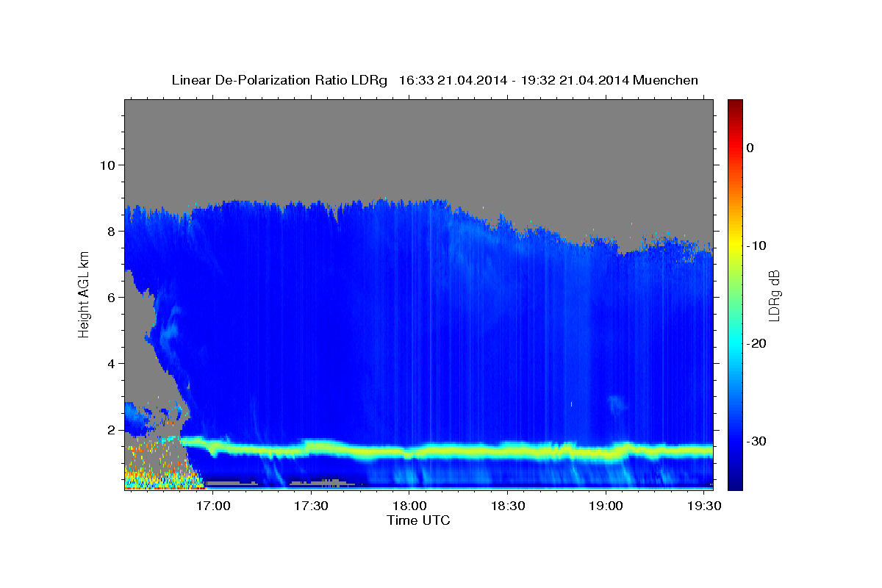
Task: Click the height tick label 8
Action: tap(111, 231)
